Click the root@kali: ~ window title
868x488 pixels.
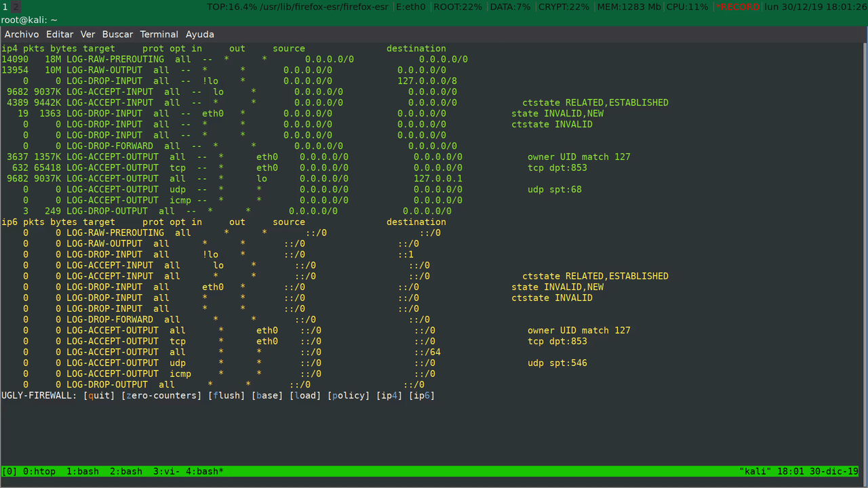29,20
